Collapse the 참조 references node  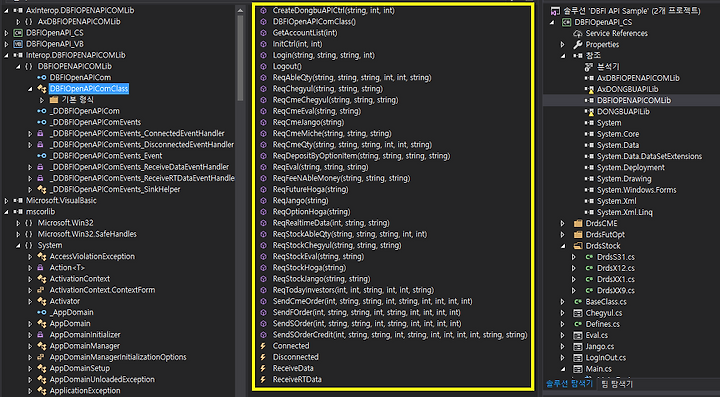tap(563, 56)
